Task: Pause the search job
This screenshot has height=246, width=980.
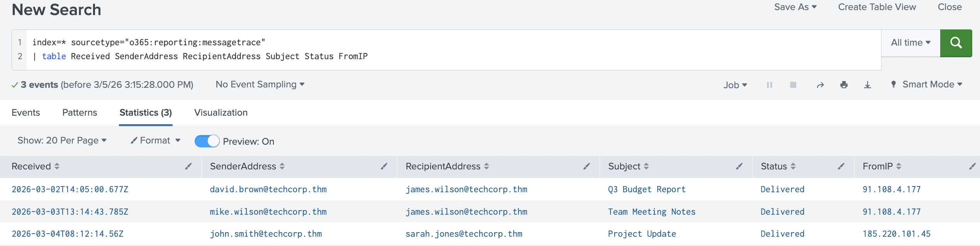Action: (769, 85)
